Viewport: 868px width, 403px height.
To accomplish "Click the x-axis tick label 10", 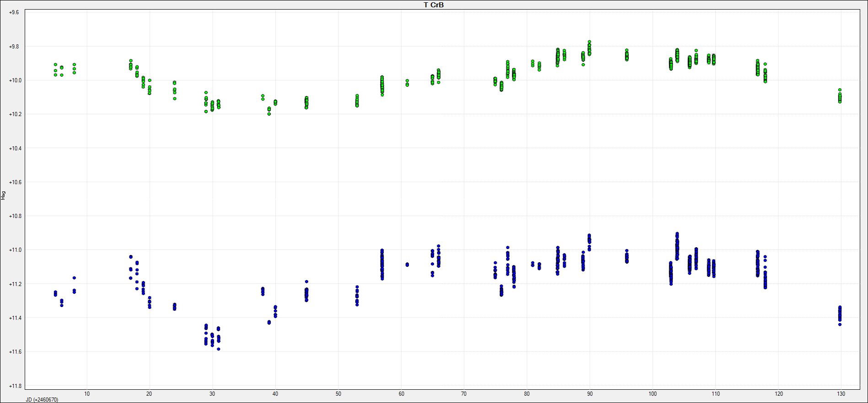I will pyautogui.click(x=87, y=394).
